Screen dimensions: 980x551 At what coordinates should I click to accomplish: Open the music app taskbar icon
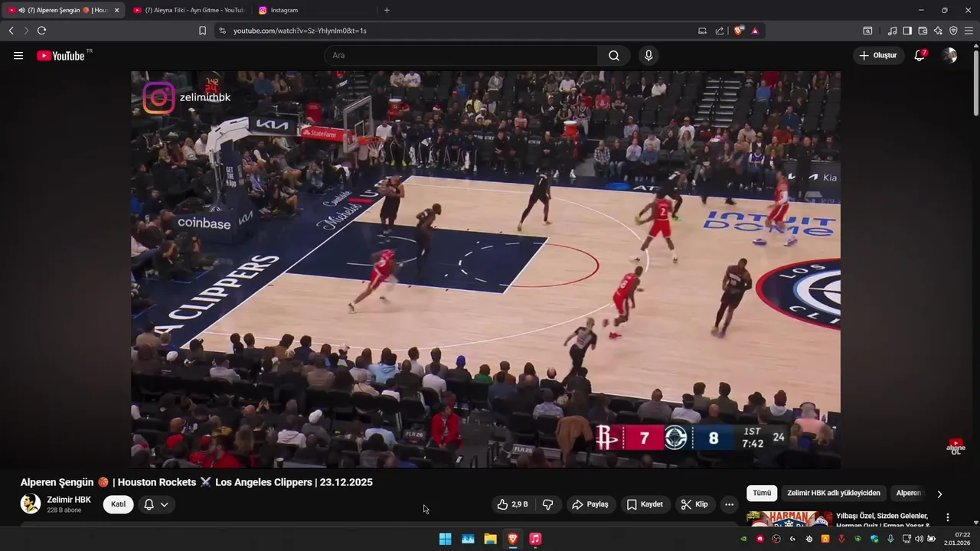pos(536,539)
